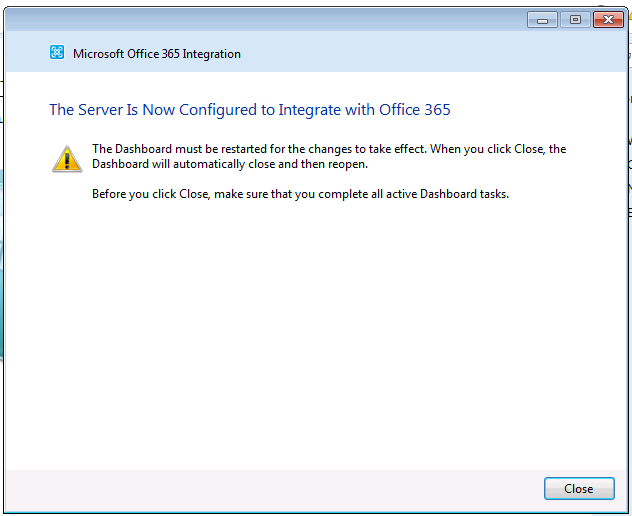Dismiss dialog with the red X button
This screenshot has width=632, height=516.
pyautogui.click(x=607, y=19)
